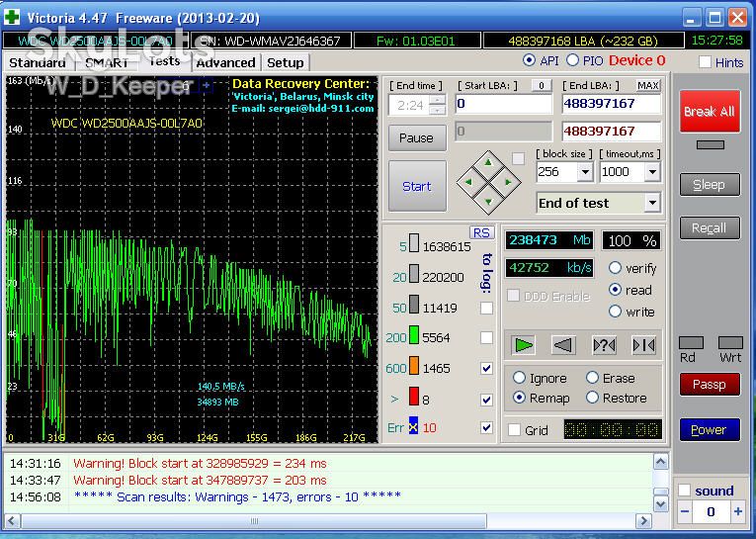The height and width of the screenshot is (539, 756).
Task: Click the up arrow of navigation diamond
Action: click(x=488, y=163)
